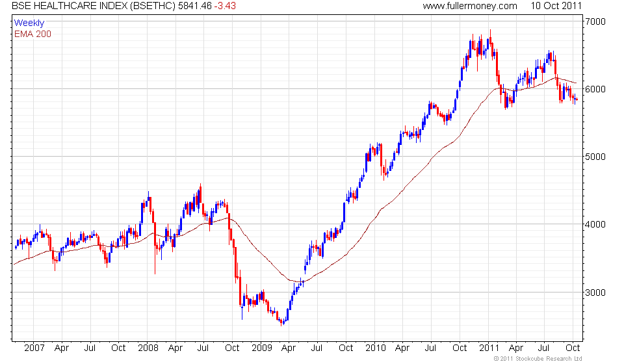The width and height of the screenshot is (637, 364).
Task: Click the 2009 year marker
Action: (261, 348)
